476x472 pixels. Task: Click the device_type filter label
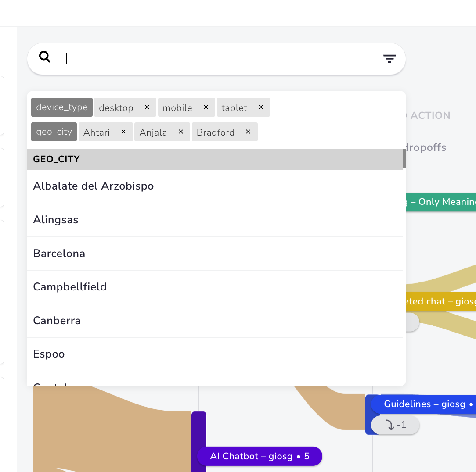point(62,107)
